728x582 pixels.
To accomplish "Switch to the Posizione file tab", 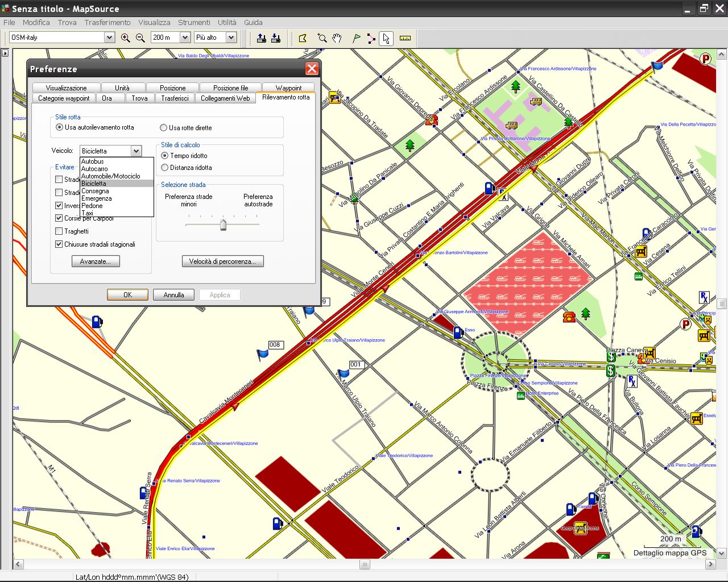I will (230, 88).
